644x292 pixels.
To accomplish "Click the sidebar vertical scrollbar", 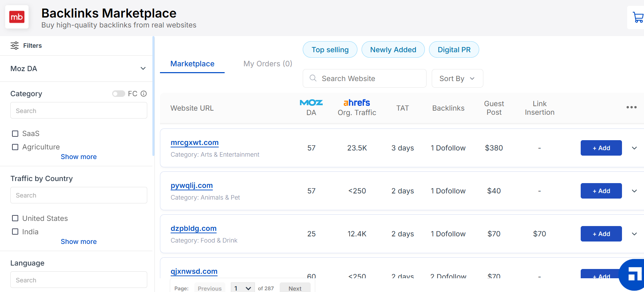I will click(x=153, y=96).
